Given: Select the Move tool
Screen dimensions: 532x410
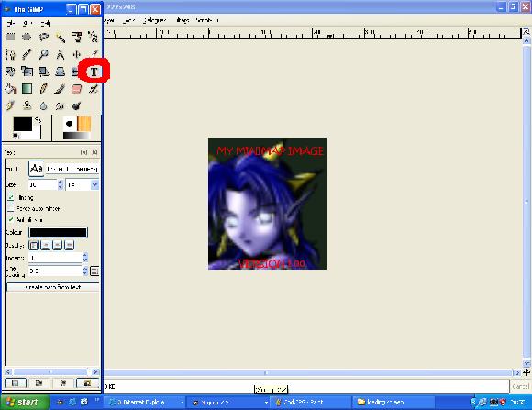Looking at the screenshot, I should 77,54.
